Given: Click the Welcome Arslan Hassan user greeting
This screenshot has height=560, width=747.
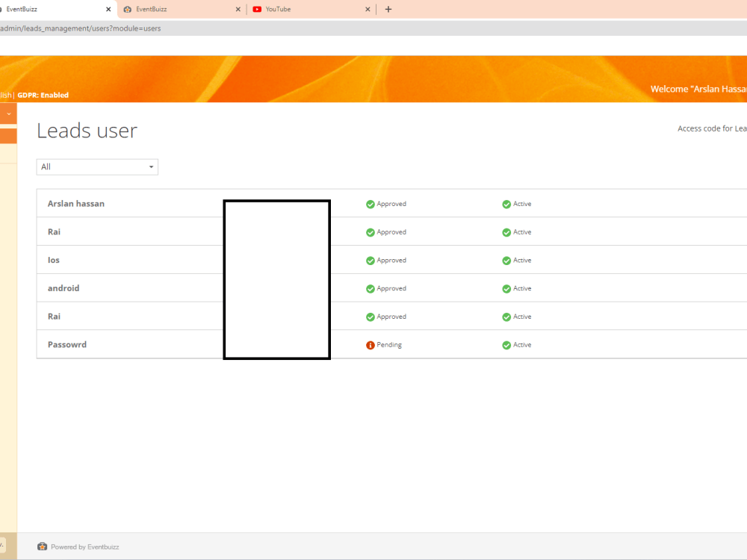Looking at the screenshot, I should (698, 89).
